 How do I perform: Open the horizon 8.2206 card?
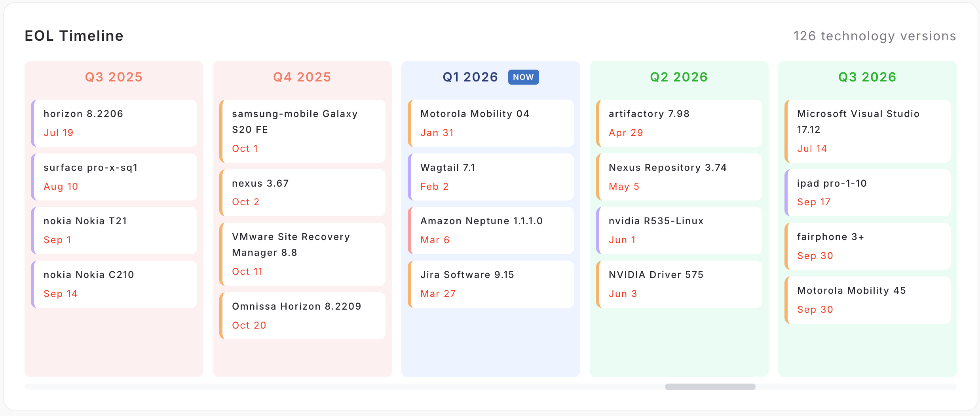tap(114, 123)
